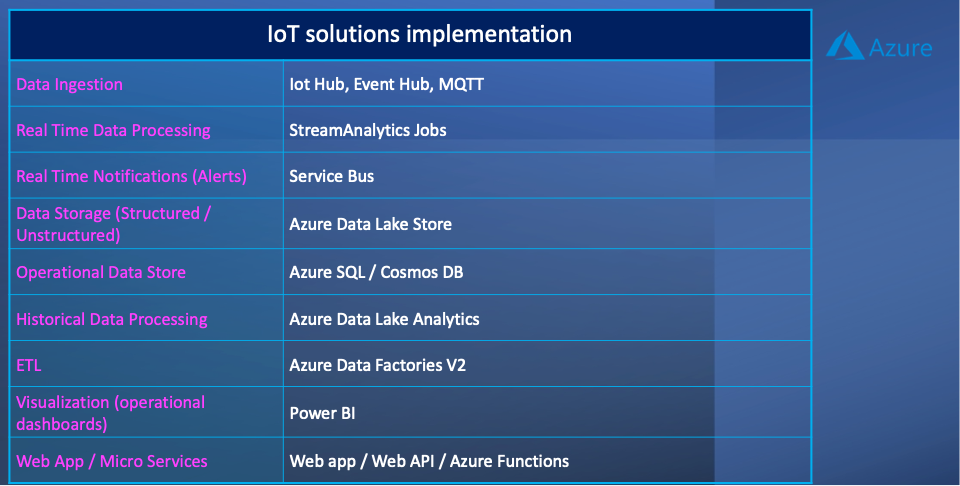Select the StreamAnalytics Jobs cell
This screenshot has height=486, width=960.
(547, 130)
